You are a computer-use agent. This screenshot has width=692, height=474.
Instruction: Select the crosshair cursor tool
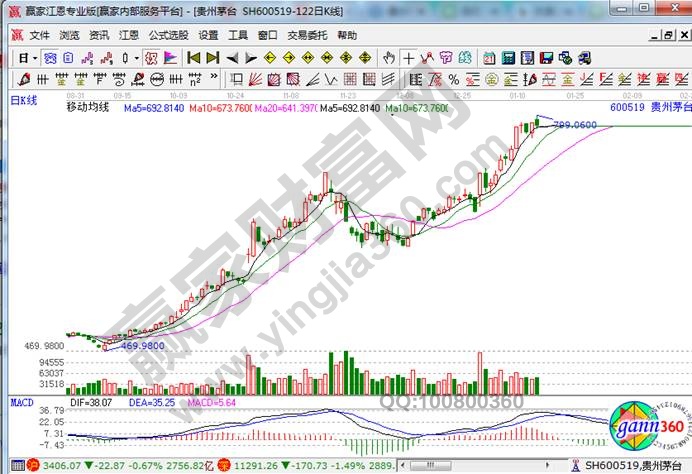[409, 57]
